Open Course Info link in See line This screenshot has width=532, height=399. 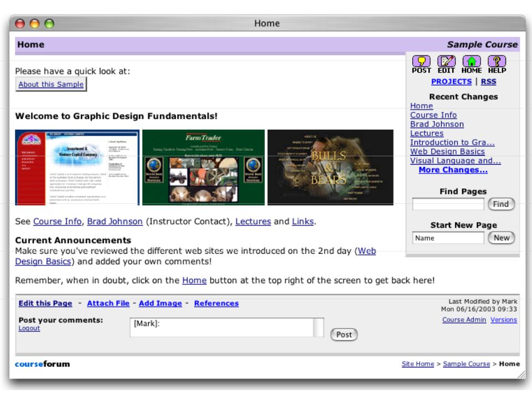pos(57,222)
